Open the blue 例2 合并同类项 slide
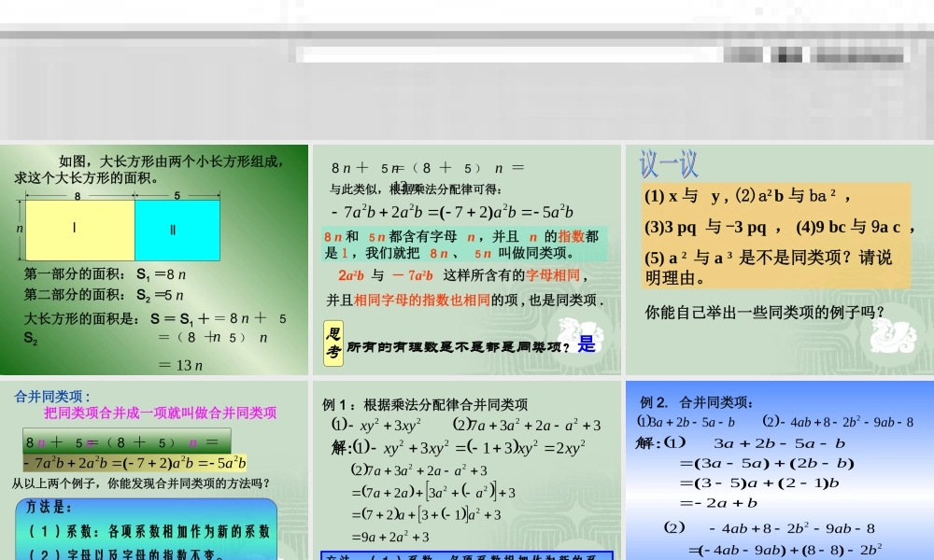Image resolution: width=934 pixels, height=560 pixels. click(x=780, y=470)
